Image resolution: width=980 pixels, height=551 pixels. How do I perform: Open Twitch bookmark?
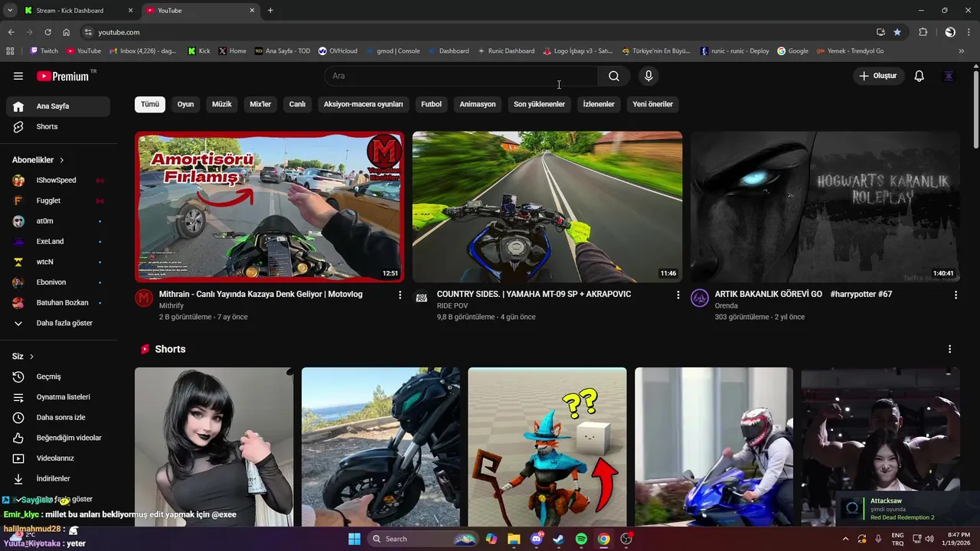pos(44,51)
